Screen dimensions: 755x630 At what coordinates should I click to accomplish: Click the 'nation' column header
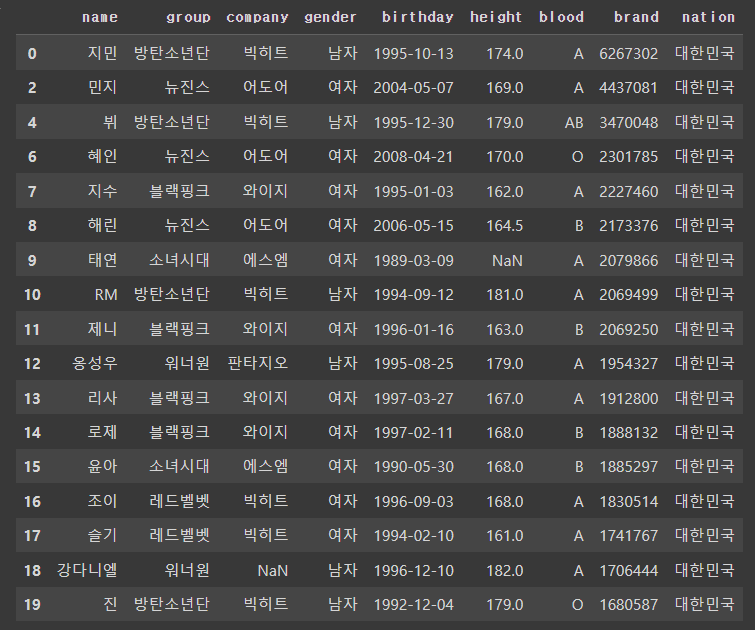pyautogui.click(x=708, y=17)
